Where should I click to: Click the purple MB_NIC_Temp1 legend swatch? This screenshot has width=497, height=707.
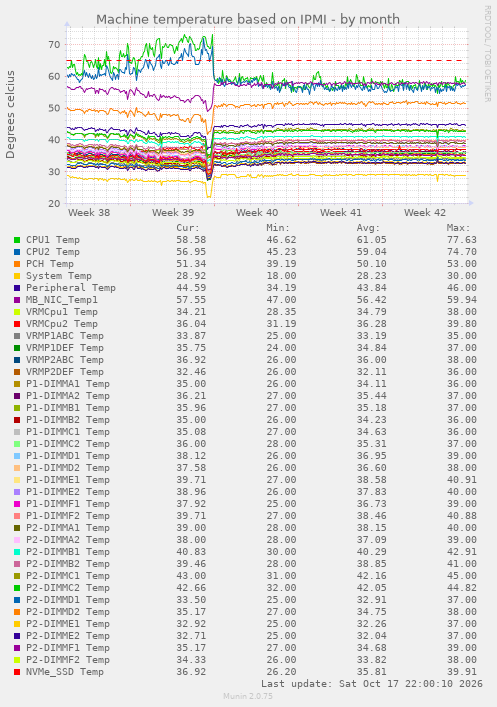[x=17, y=300]
